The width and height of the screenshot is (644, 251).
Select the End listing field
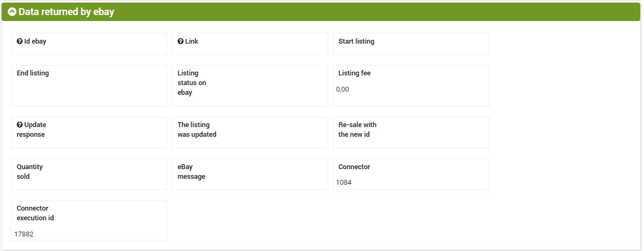[x=89, y=86]
